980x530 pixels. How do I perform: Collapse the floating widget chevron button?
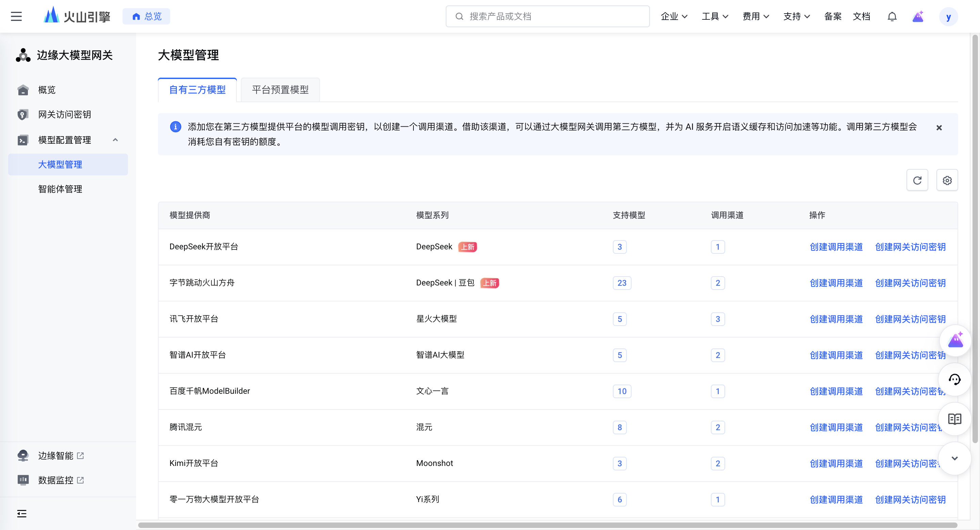pyautogui.click(x=954, y=458)
